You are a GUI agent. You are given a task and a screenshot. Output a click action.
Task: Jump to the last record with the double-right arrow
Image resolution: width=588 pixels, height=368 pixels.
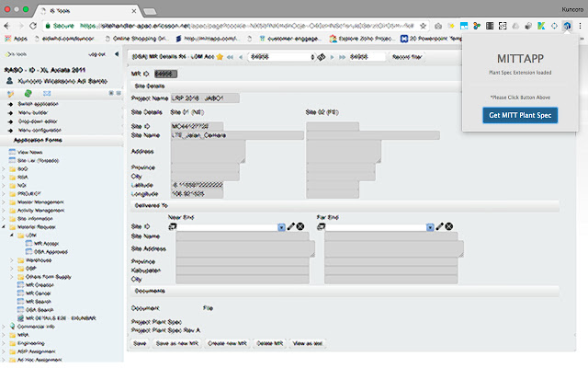pos(342,57)
